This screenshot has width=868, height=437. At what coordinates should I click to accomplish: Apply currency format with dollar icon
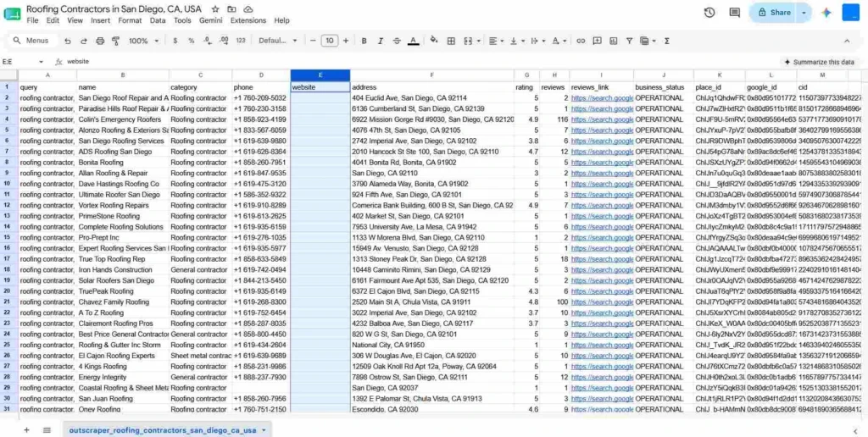click(175, 41)
